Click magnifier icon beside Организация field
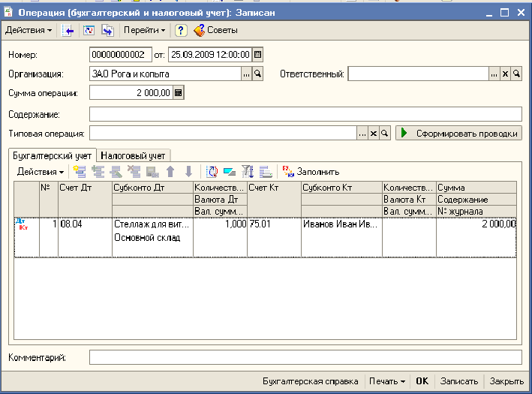 point(257,74)
